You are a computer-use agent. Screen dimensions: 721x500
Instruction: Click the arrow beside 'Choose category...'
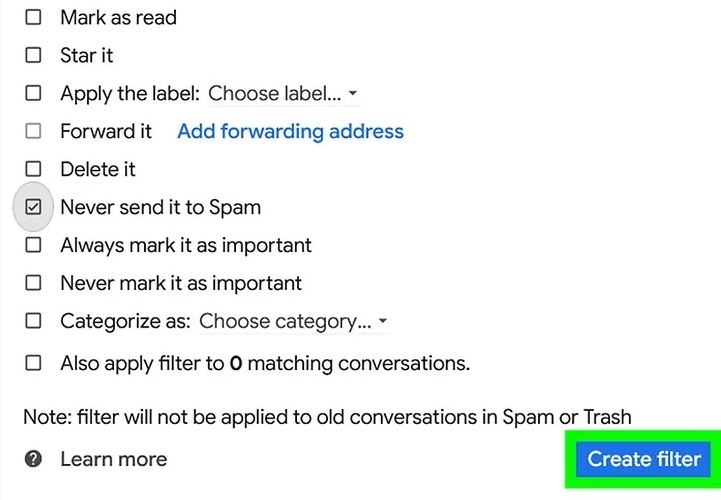point(383,321)
